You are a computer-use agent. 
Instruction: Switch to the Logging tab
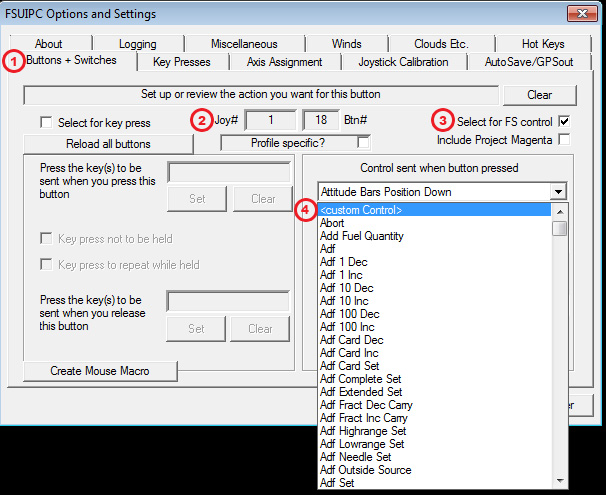138,44
